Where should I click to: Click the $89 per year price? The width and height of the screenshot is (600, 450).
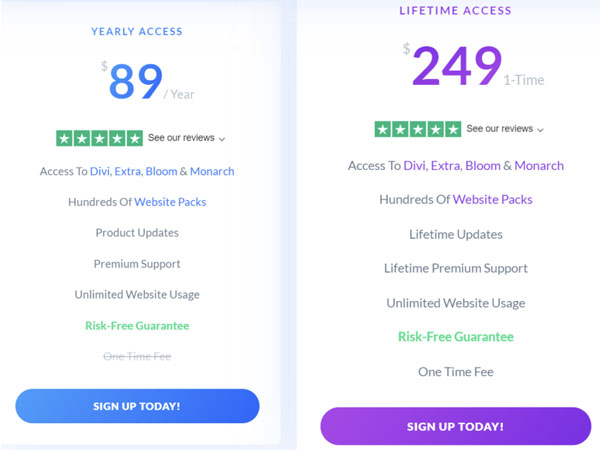pos(136,82)
